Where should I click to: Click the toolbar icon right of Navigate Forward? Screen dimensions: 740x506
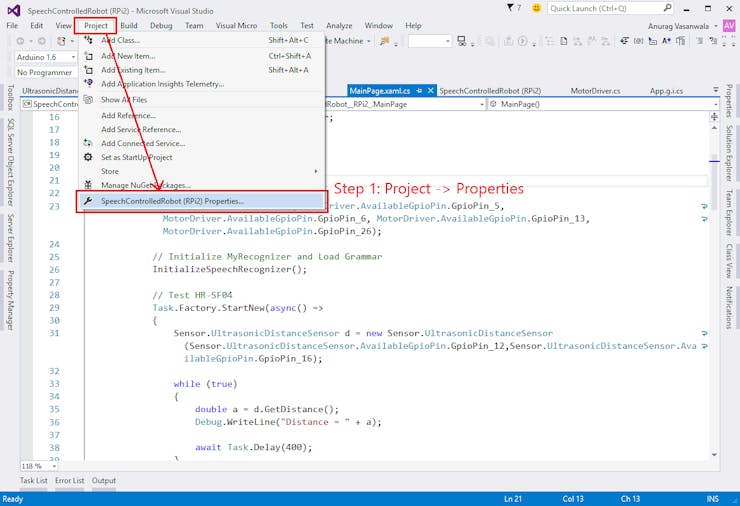click(x=61, y=41)
